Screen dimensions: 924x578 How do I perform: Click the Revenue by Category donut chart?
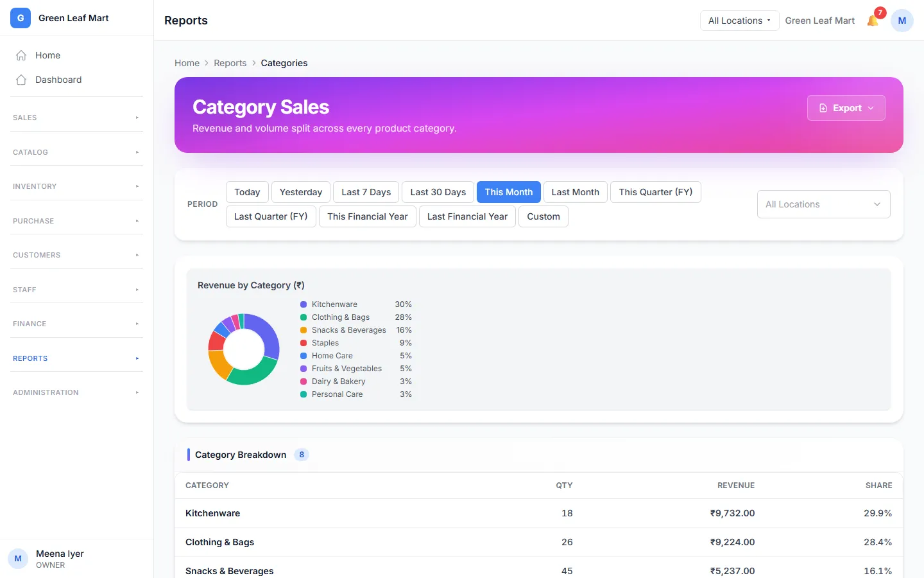click(x=244, y=349)
